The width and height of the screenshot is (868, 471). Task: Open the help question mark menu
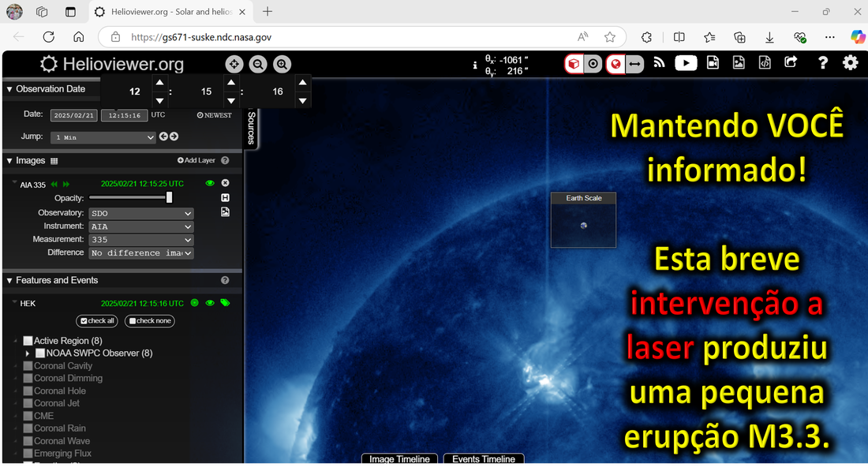tap(822, 63)
